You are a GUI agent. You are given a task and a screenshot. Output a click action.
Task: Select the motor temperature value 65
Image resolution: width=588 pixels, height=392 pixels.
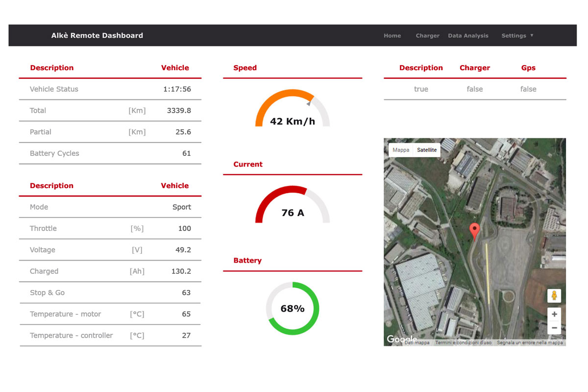click(x=186, y=314)
